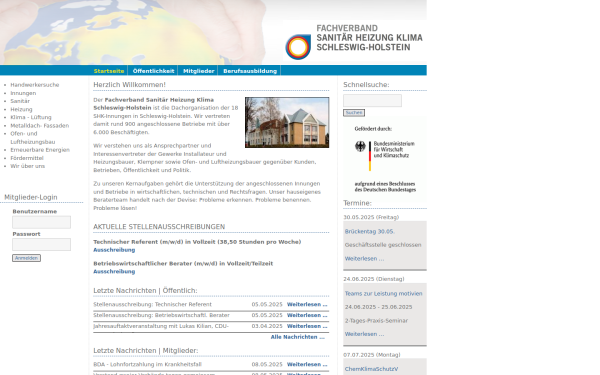This screenshot has width=600, height=375.
Task: Open Weiterlesen for BDA Lohnfortzahlung news
Action: coord(307,364)
